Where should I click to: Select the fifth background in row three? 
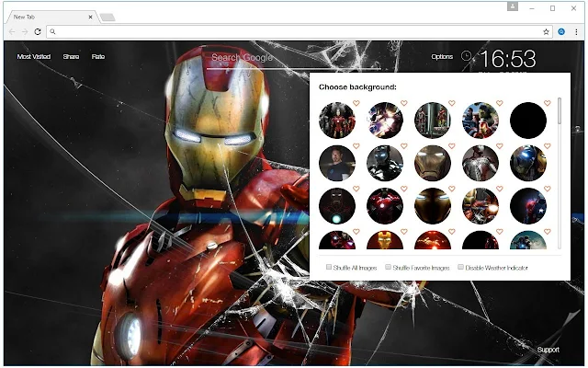[x=528, y=206]
